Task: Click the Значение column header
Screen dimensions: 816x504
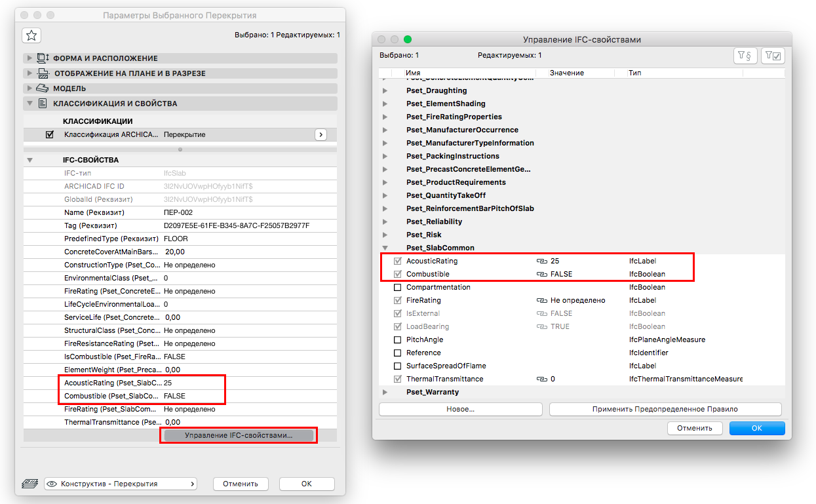Action: coord(567,73)
